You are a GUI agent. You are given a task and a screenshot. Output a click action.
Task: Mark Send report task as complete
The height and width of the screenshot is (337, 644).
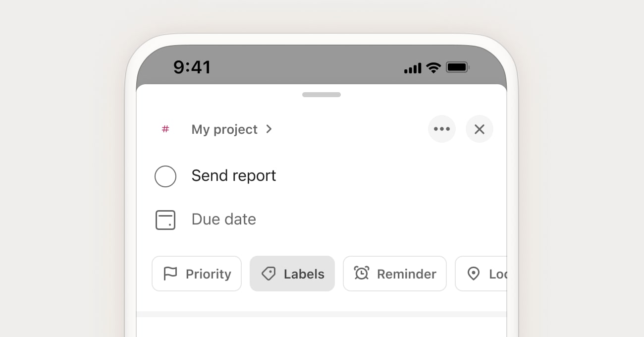point(165,176)
